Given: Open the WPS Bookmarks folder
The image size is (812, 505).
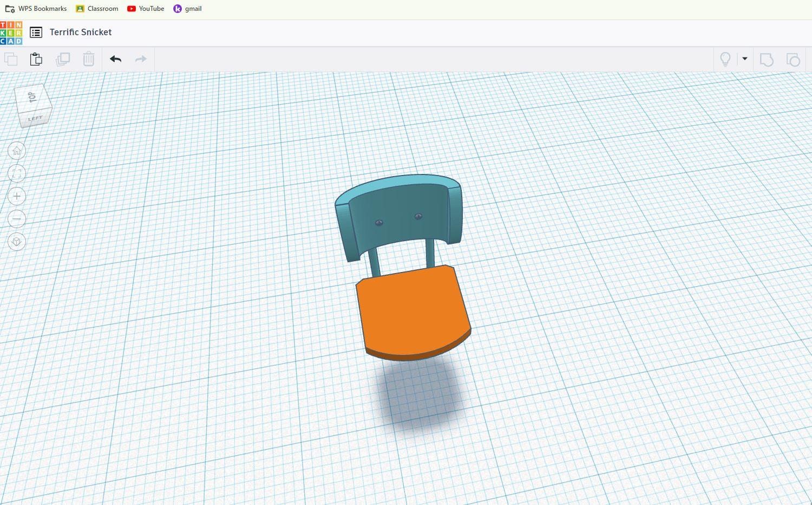Looking at the screenshot, I should (36, 9).
